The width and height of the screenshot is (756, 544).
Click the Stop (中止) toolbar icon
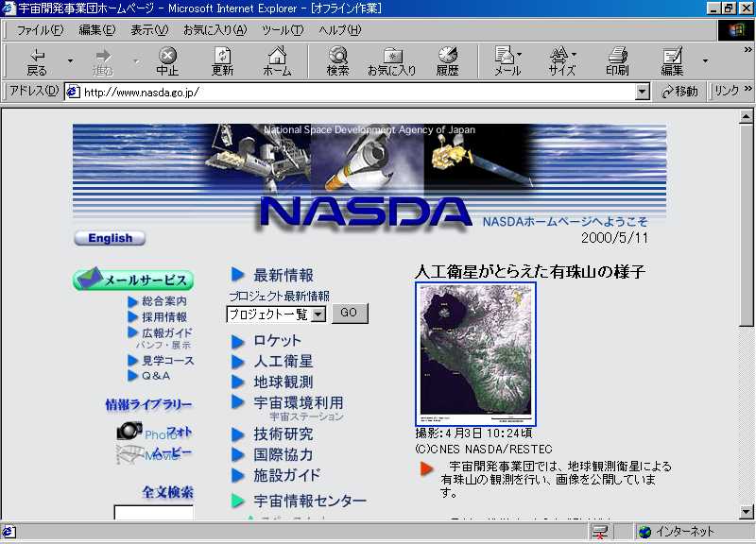point(167,61)
